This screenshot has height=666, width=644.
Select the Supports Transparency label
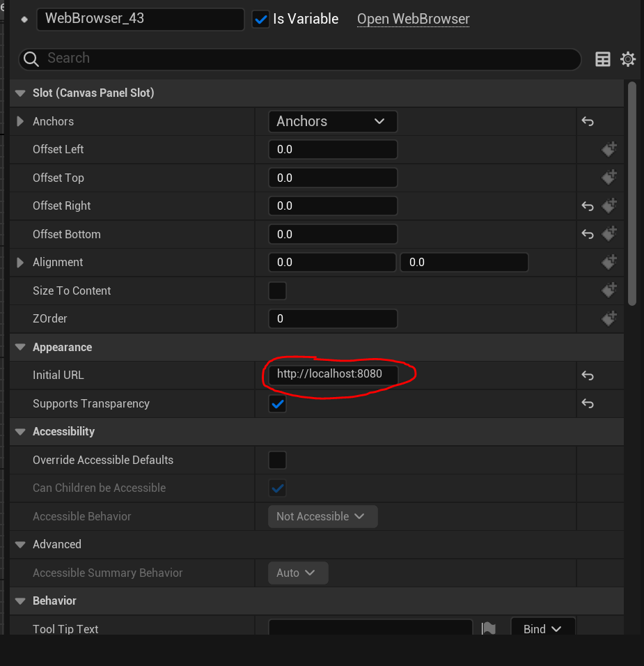91,403
